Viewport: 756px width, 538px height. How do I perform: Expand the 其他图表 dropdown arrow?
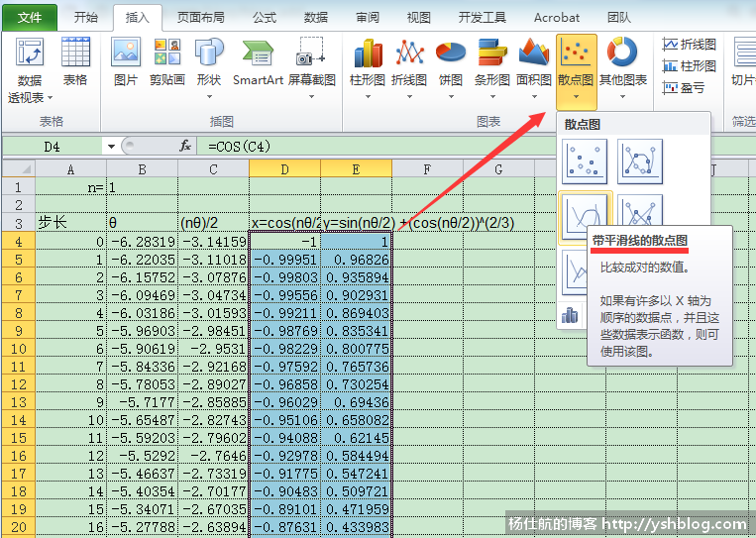click(x=622, y=97)
